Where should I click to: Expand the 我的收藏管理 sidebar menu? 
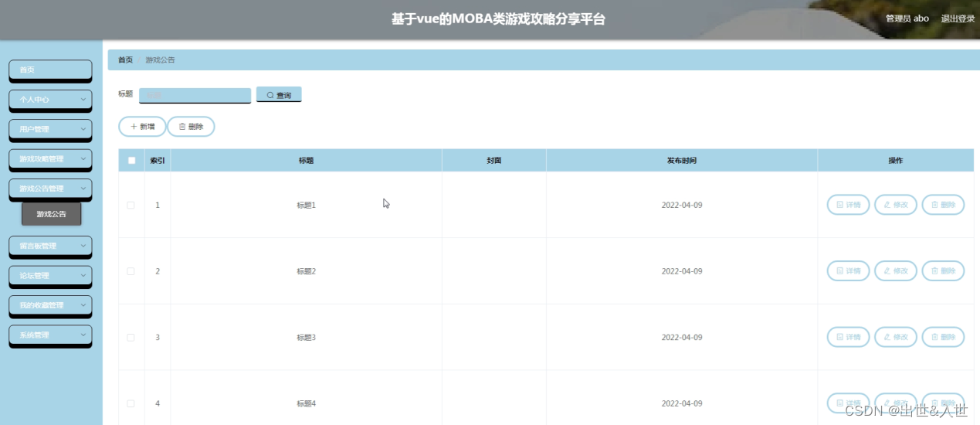tap(50, 305)
